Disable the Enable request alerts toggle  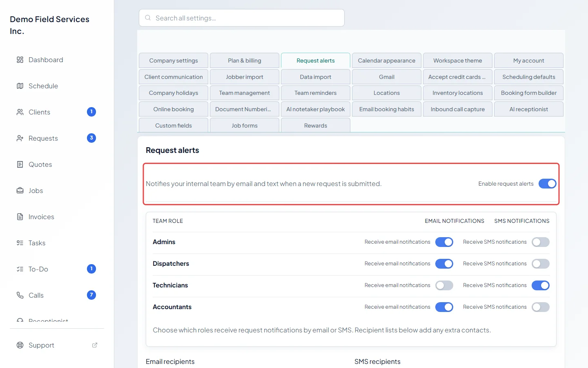point(547,184)
